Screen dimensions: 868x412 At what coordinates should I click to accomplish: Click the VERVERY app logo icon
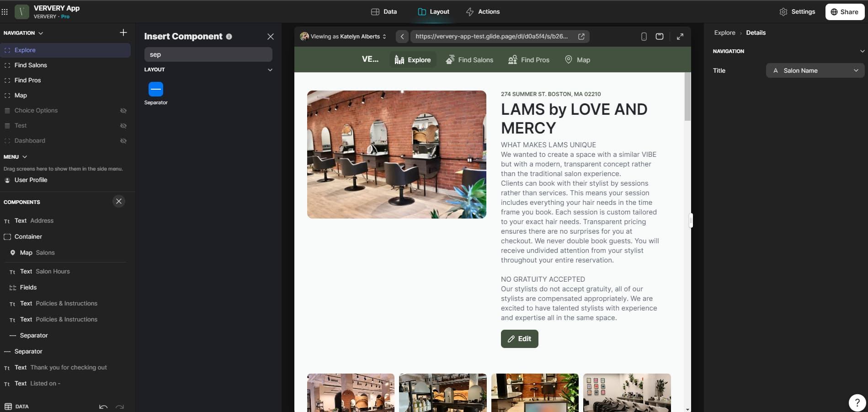coord(22,12)
